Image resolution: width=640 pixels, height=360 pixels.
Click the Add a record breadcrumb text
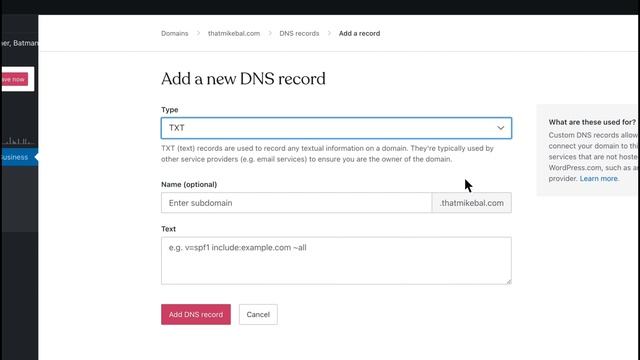pyautogui.click(x=359, y=33)
